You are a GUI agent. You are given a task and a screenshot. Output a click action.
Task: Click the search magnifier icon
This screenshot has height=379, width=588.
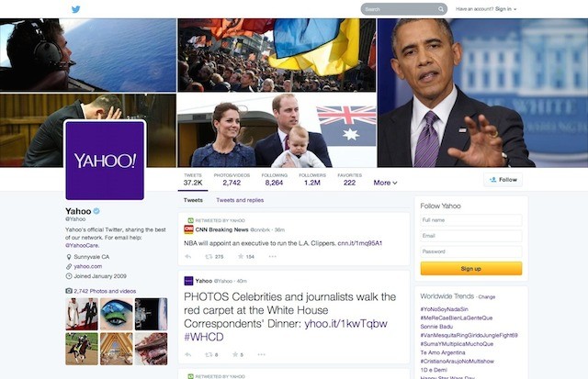pos(441,9)
